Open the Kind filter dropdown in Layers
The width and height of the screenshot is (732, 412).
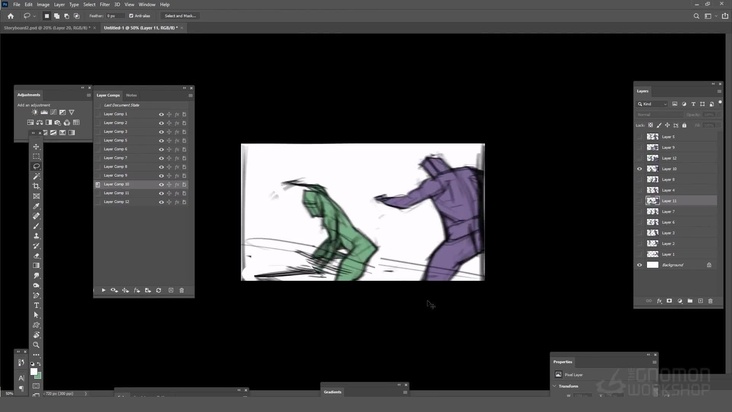click(653, 104)
